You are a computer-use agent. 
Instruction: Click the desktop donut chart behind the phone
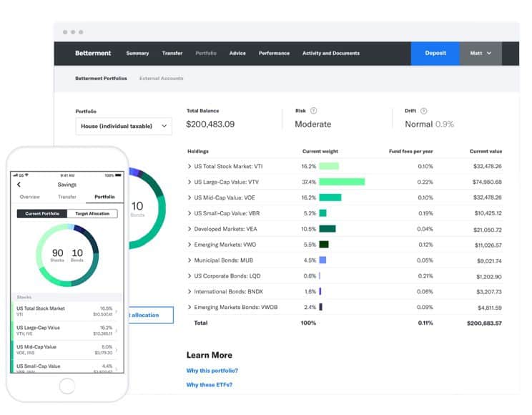click(x=148, y=207)
